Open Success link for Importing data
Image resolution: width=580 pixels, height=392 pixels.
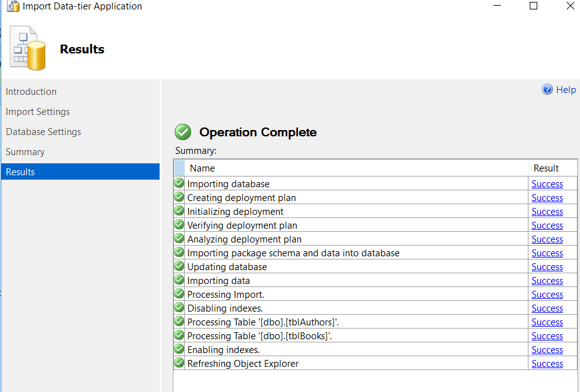click(547, 281)
